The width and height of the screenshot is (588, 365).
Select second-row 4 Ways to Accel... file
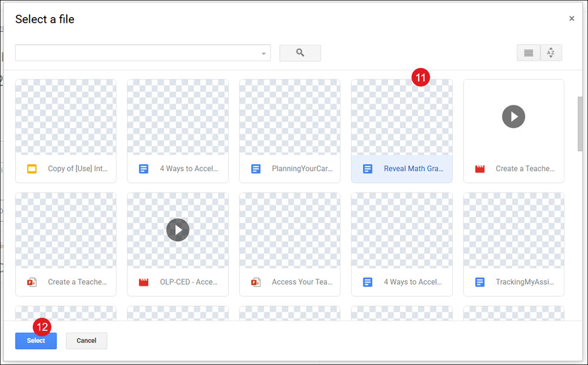[x=402, y=244]
